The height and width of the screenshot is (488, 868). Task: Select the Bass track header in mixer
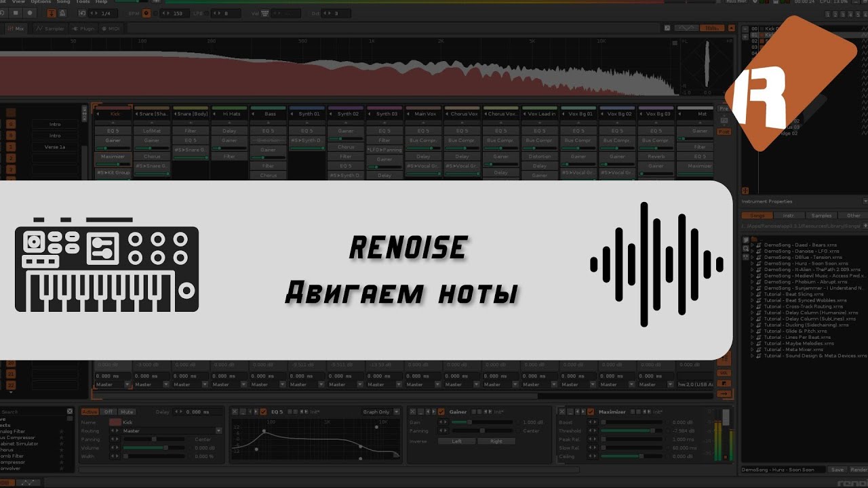click(269, 113)
